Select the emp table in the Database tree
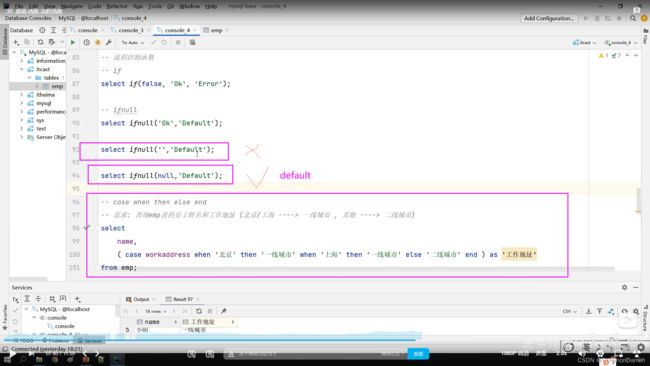 point(57,86)
